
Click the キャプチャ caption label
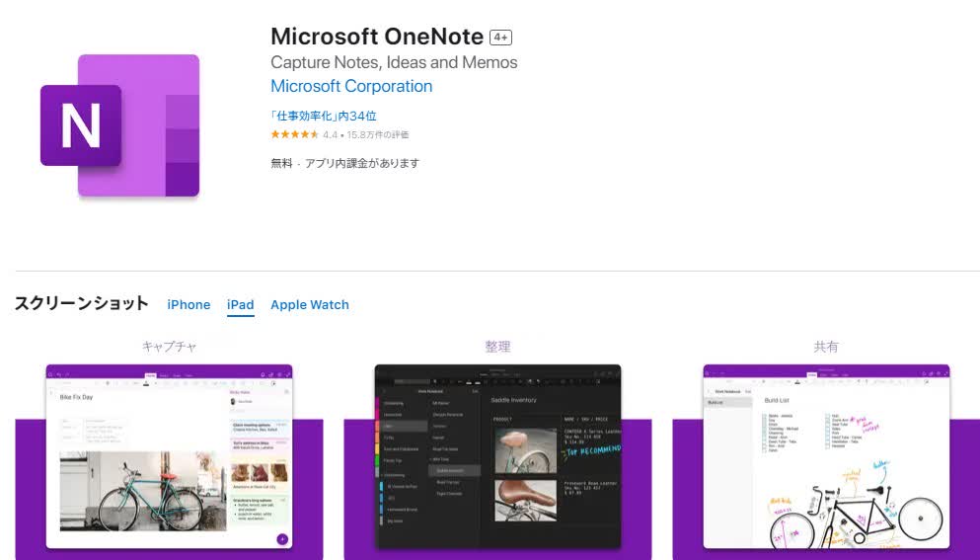[x=169, y=346]
